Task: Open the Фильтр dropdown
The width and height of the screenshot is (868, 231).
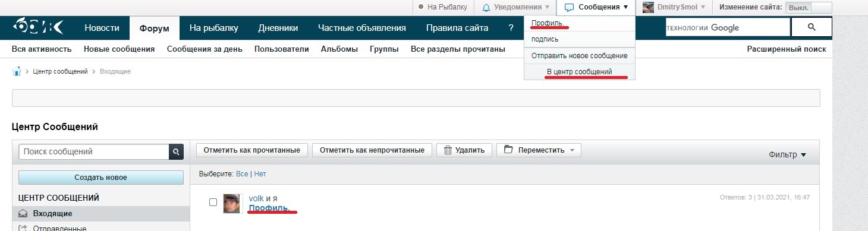Action: (x=787, y=154)
